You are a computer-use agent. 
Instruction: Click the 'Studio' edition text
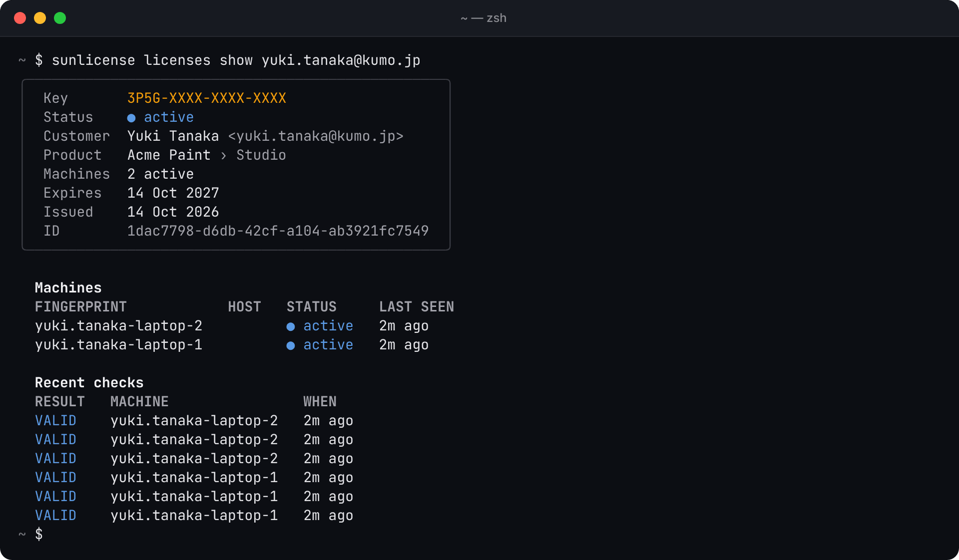[x=261, y=155]
